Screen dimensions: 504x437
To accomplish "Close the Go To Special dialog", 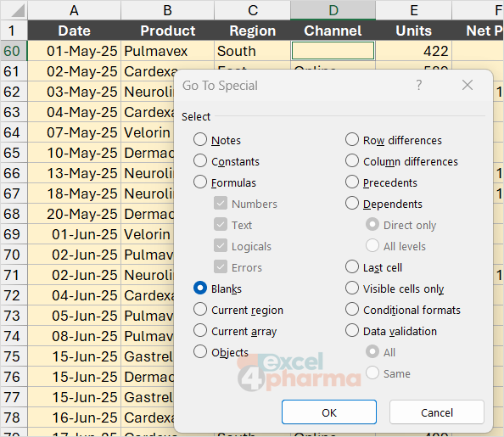I will click(467, 85).
